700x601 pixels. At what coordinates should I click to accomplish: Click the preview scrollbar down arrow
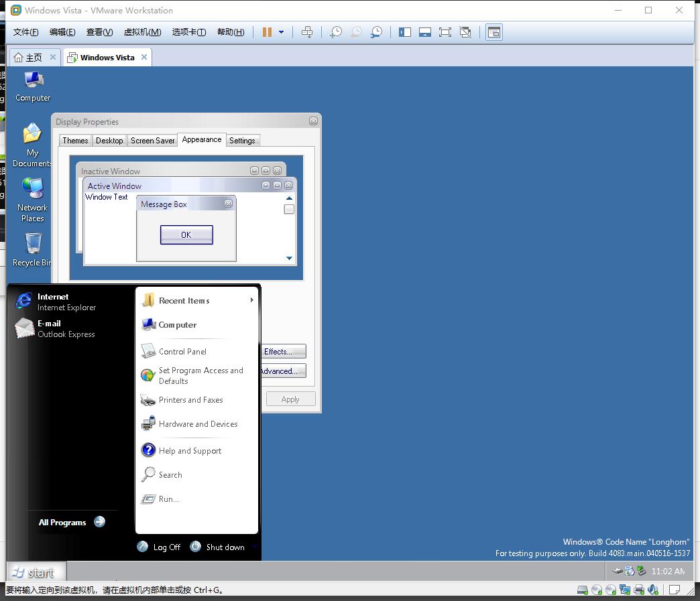[289, 258]
